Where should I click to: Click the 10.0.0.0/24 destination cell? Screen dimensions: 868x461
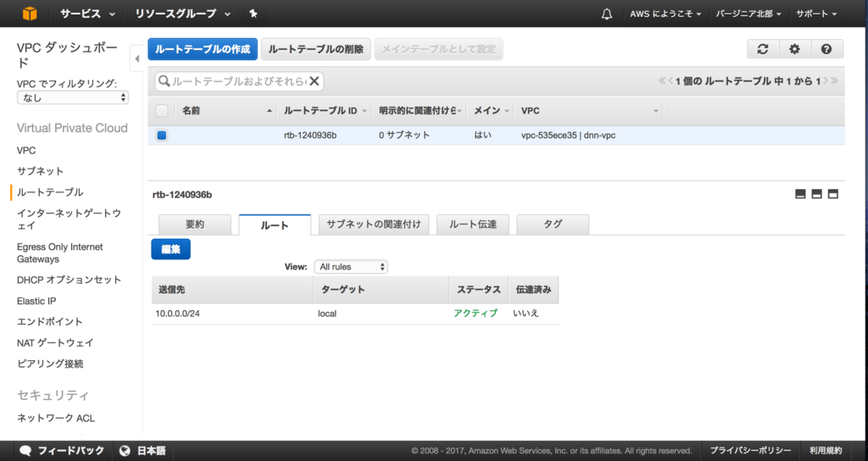177,314
